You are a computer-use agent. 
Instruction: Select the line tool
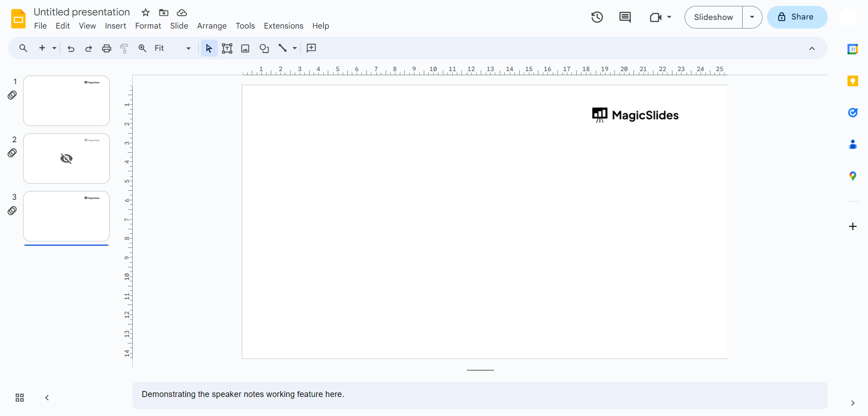[283, 48]
